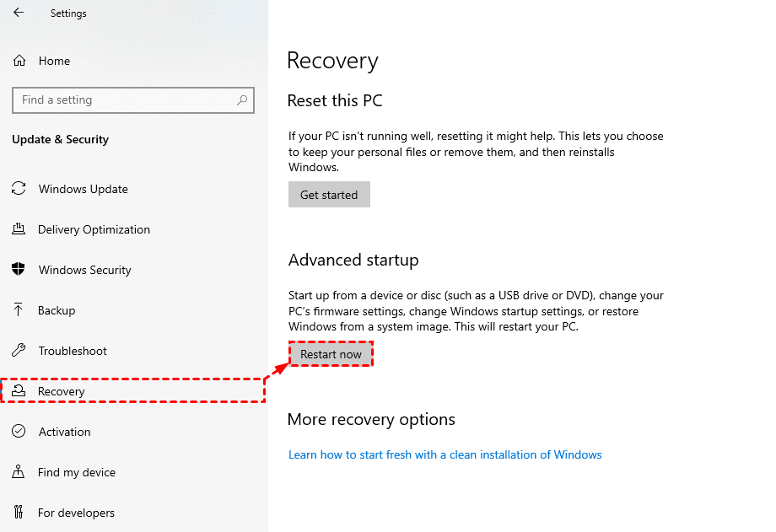Click the Home house icon

tap(19, 61)
